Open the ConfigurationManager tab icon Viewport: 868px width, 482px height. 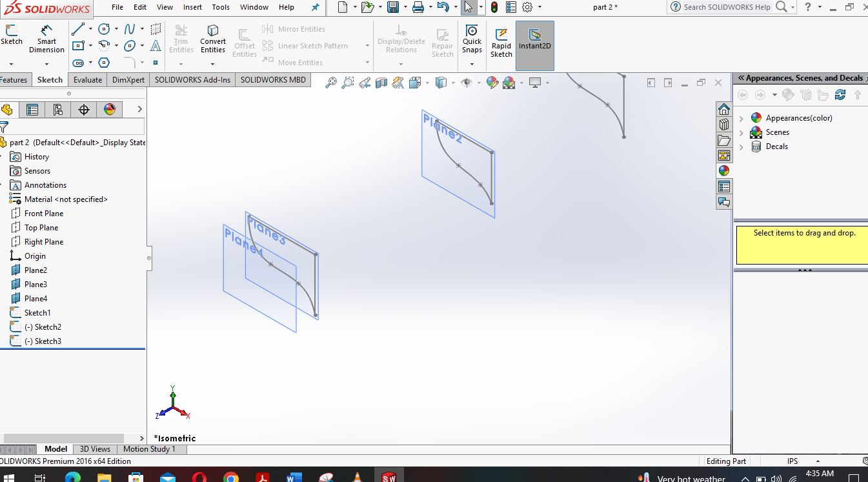[57, 110]
